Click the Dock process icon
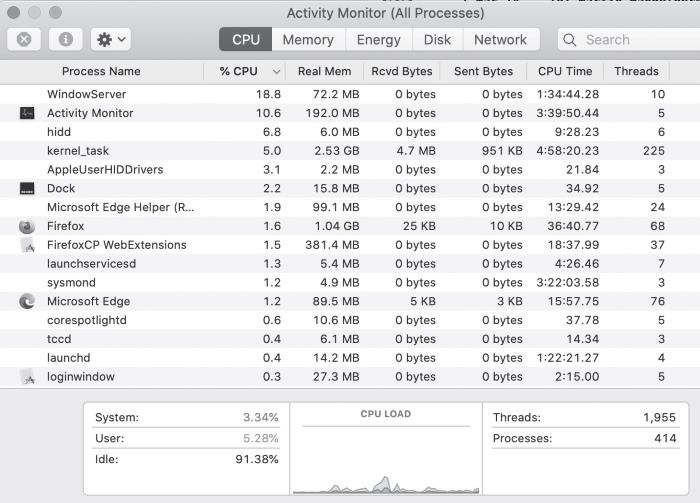The image size is (700, 503). coord(27,188)
